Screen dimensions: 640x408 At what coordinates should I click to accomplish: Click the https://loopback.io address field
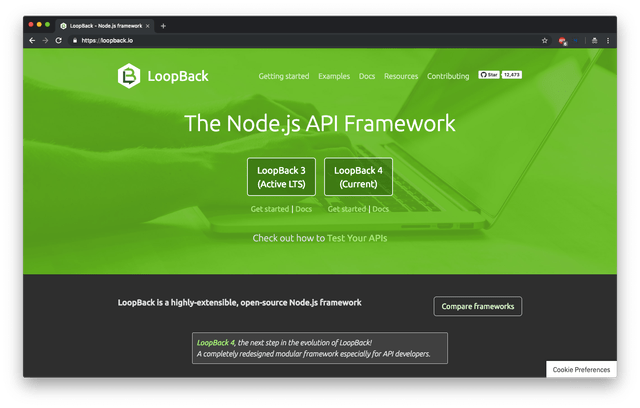point(306,40)
